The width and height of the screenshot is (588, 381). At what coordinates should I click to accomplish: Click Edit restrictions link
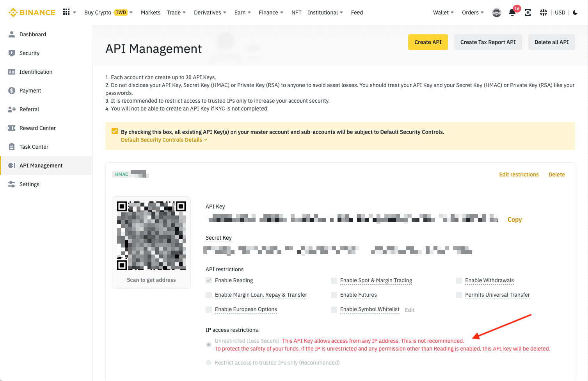tap(519, 174)
